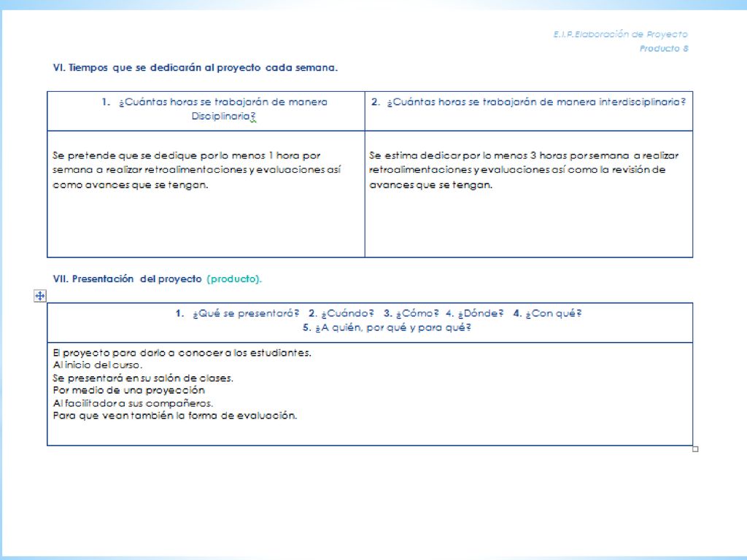
Task: Click the table move handle icon
Action: 40,296
